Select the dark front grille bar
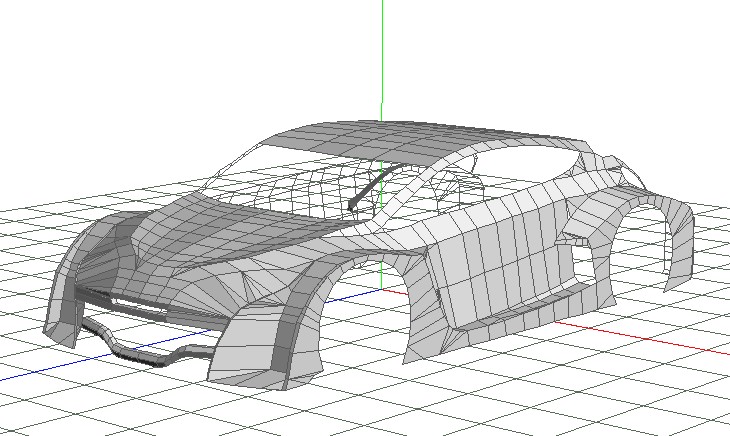Image resolution: width=730 pixels, height=436 pixels. coord(150,307)
